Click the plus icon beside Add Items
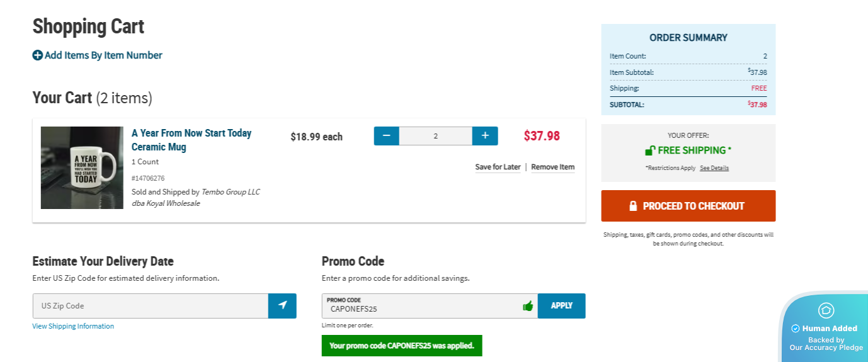This screenshot has width=868, height=362. point(38,55)
